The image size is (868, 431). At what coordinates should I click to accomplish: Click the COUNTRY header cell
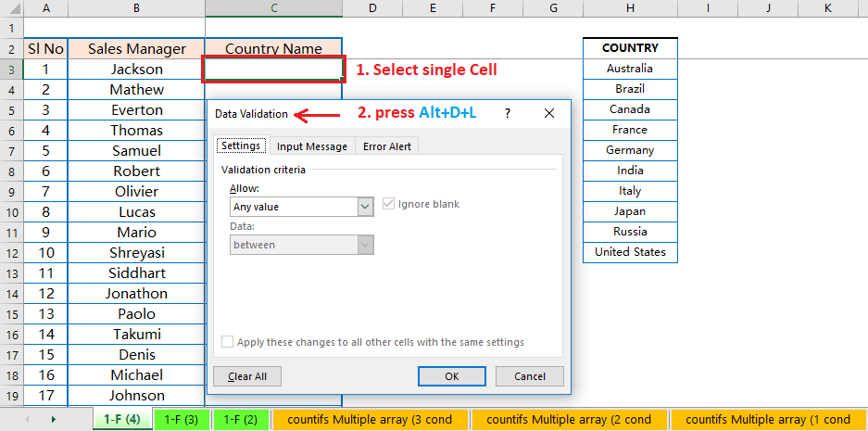pos(630,47)
